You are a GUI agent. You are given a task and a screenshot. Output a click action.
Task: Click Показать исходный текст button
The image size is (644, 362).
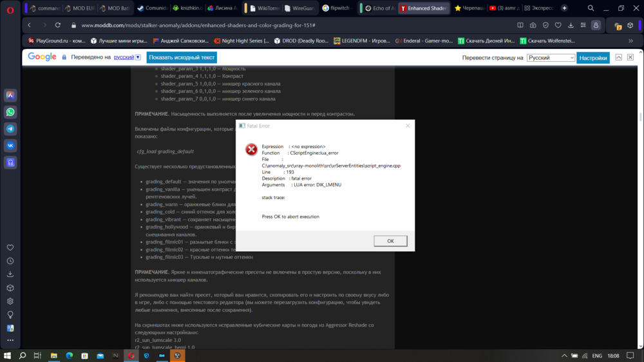coord(182,57)
